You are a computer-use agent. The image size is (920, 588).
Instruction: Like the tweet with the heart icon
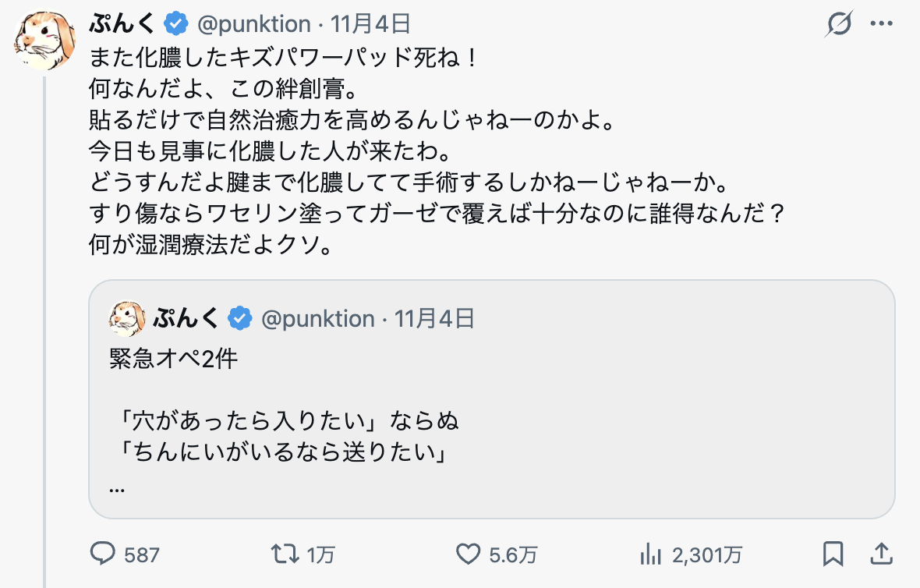[467, 554]
